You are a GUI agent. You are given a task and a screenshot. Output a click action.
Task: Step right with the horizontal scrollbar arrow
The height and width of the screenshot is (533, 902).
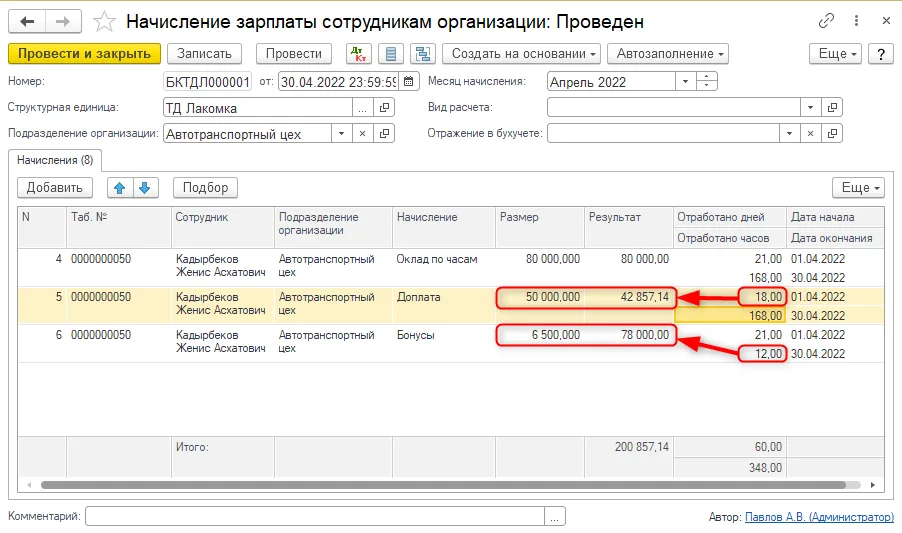click(x=873, y=485)
